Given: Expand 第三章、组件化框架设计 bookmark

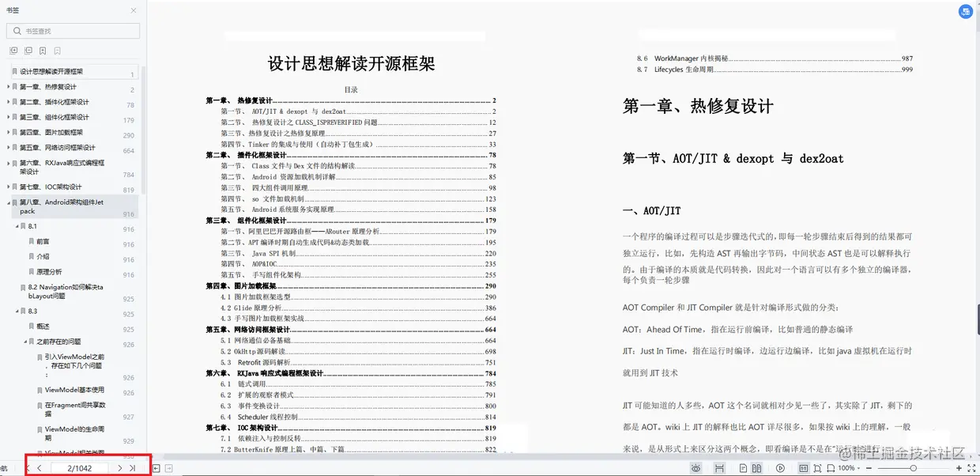Looking at the screenshot, I should tap(8, 117).
